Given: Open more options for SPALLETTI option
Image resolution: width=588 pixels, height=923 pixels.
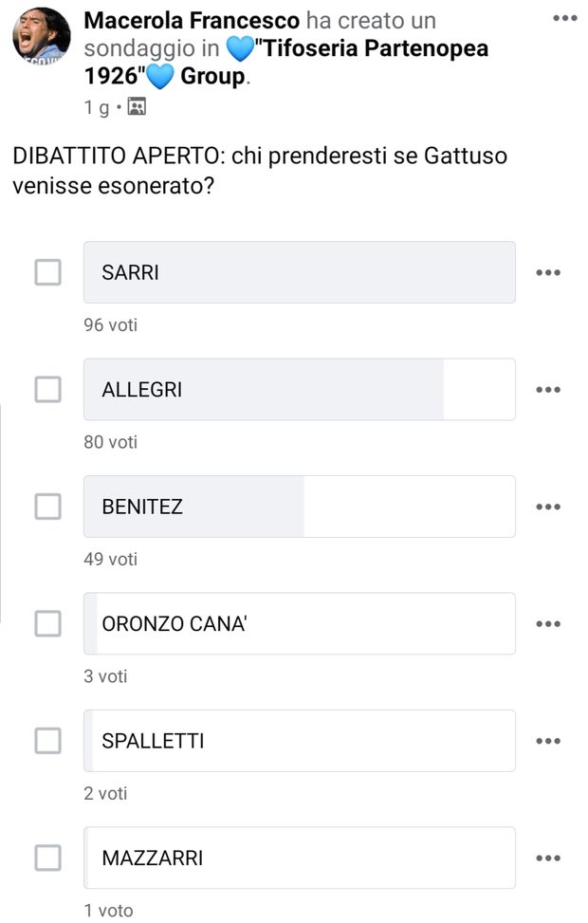Looking at the screenshot, I should [548, 741].
